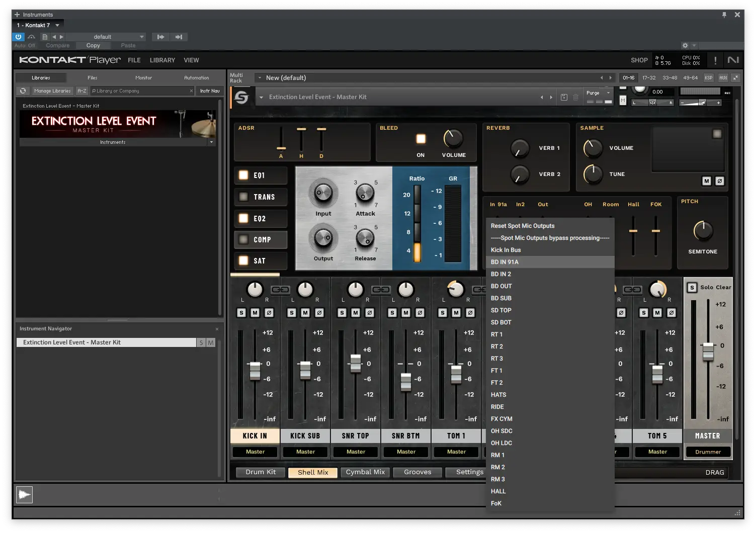756x533 pixels.
Task: Click the Instr Nav button
Action: pos(210,91)
